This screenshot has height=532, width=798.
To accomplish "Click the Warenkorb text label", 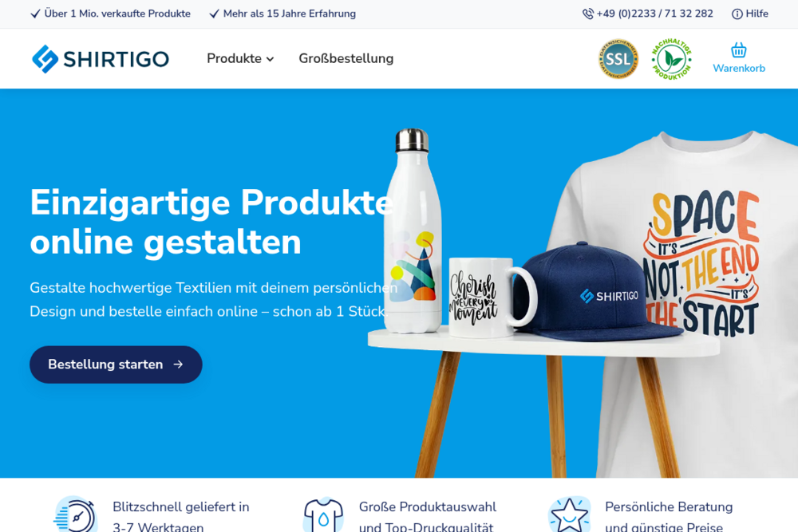I will pyautogui.click(x=738, y=68).
